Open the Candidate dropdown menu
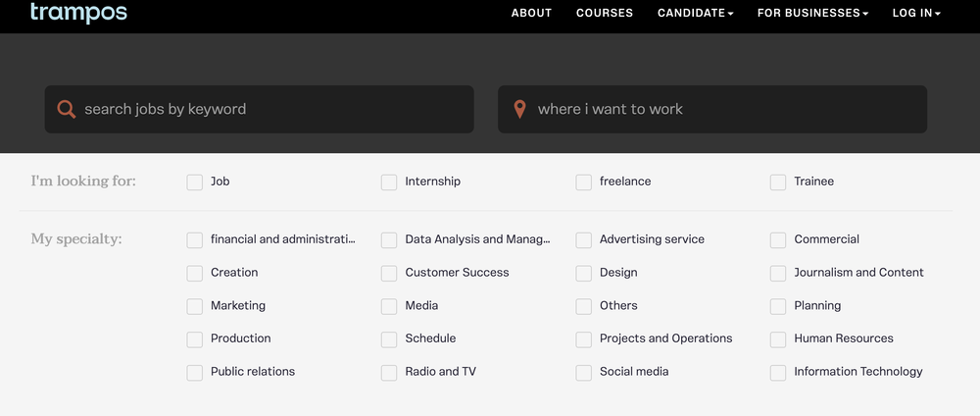 point(696,13)
